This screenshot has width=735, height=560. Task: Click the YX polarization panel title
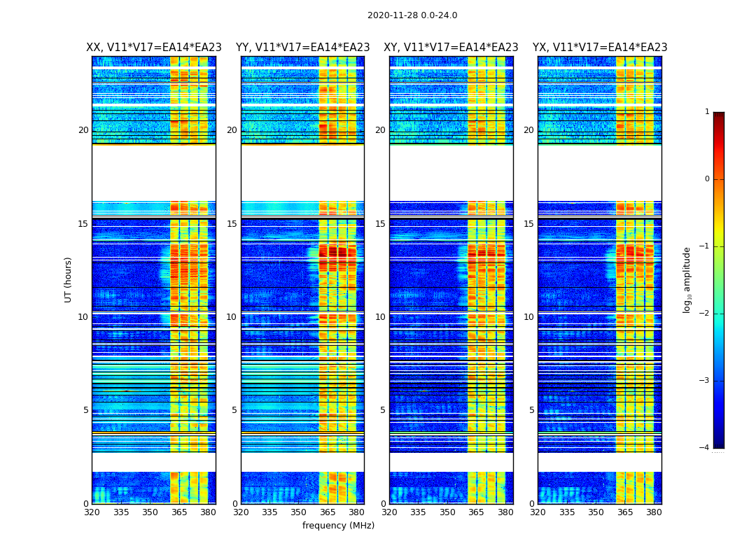600,48
